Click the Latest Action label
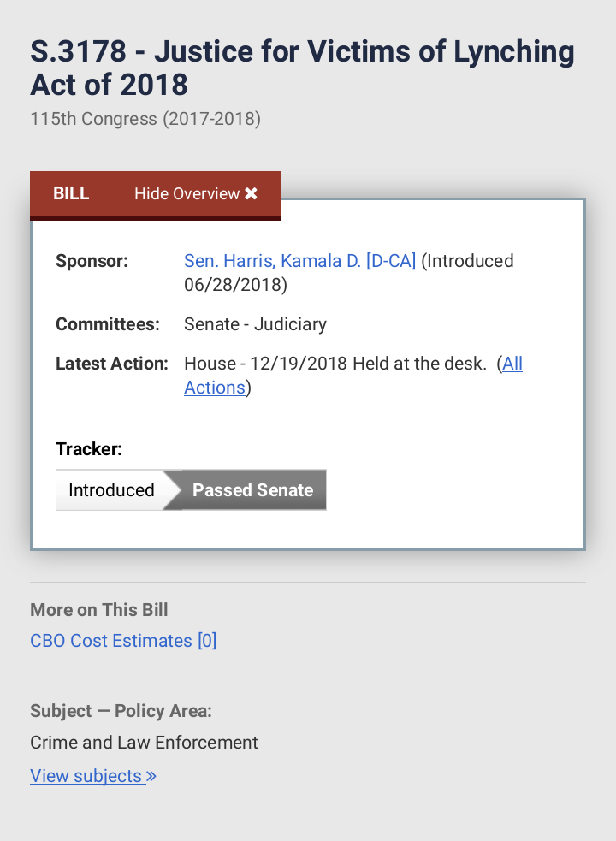Screen dimensions: 616x841 coord(112,364)
